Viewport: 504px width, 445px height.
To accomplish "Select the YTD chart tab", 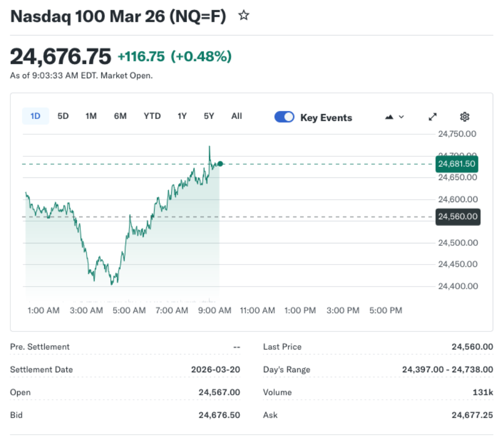I will [x=152, y=116].
